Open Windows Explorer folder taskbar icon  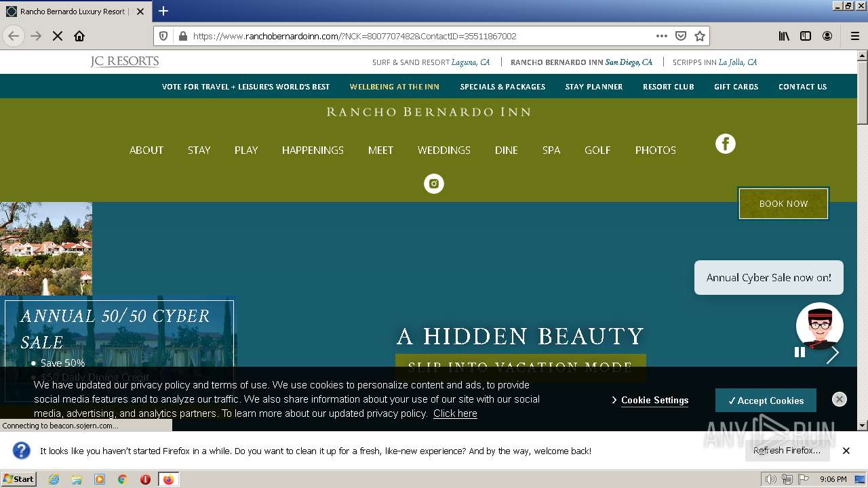77,479
